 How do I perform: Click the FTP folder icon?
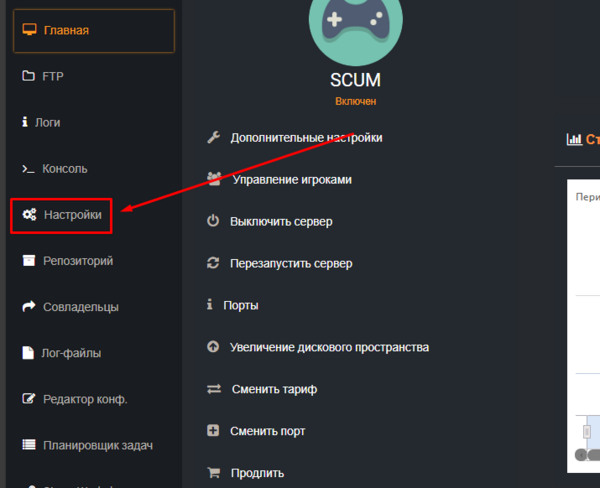pos(29,76)
